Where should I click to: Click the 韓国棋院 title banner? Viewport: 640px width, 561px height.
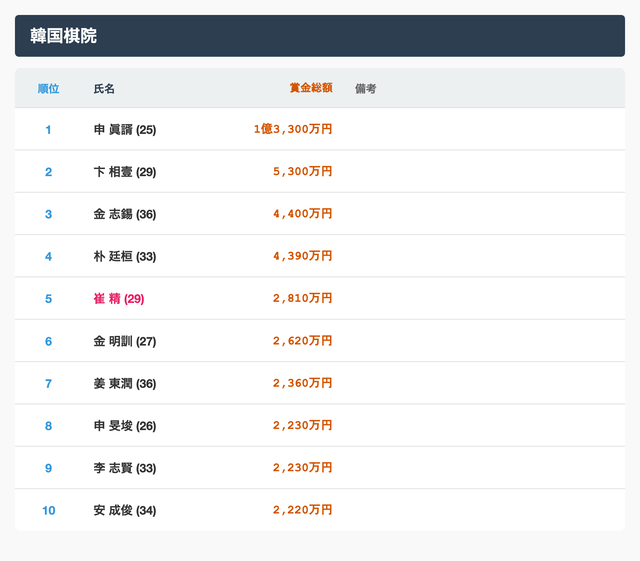pos(320,36)
